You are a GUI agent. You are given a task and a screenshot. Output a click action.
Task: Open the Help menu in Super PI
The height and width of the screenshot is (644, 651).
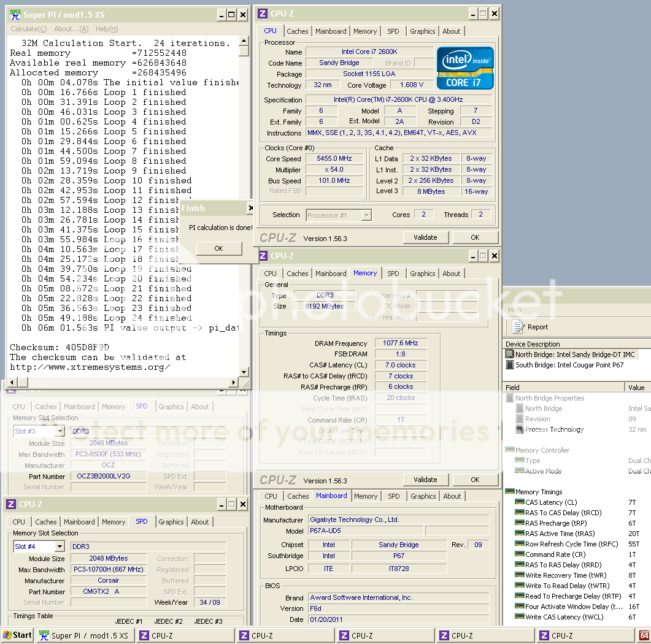106,29
